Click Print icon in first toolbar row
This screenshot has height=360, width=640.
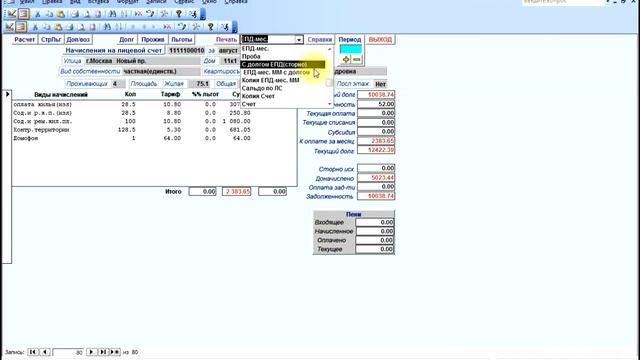point(75,14)
